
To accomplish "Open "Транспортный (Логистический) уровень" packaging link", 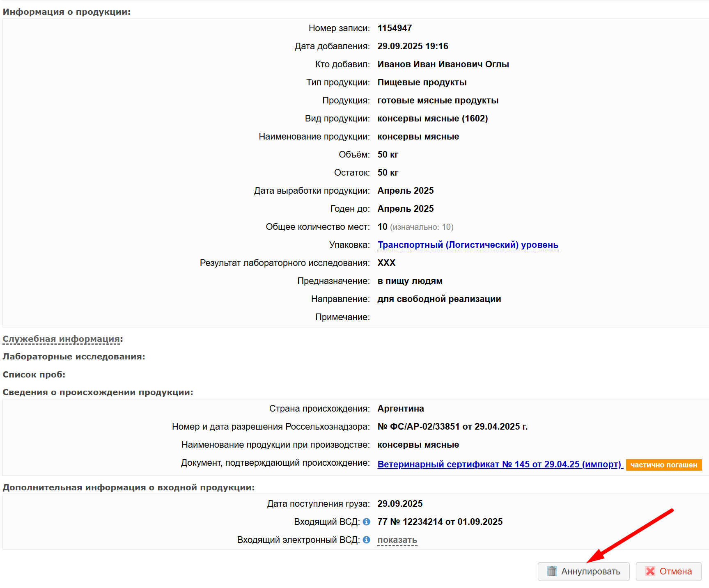I will (468, 245).
